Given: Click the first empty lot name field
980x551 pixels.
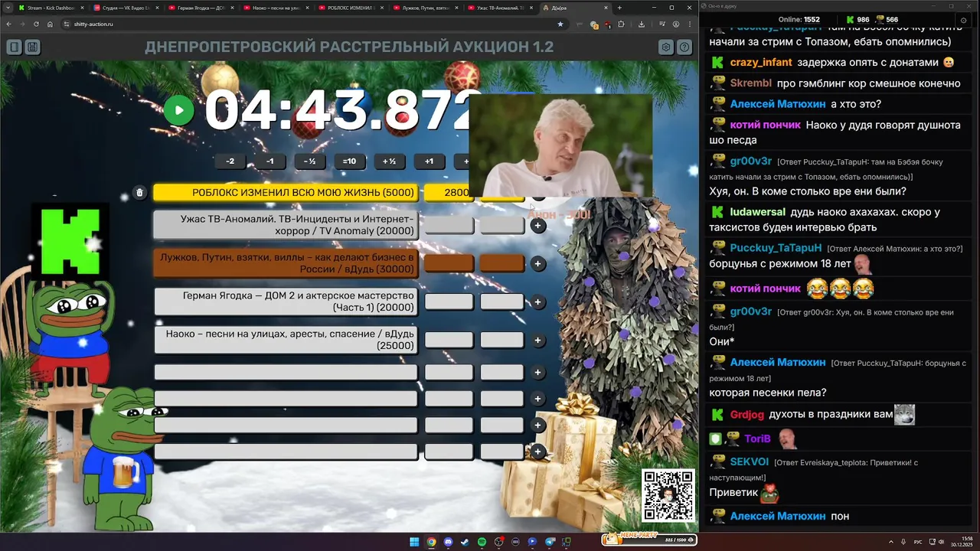Looking at the screenshot, I should click(286, 373).
